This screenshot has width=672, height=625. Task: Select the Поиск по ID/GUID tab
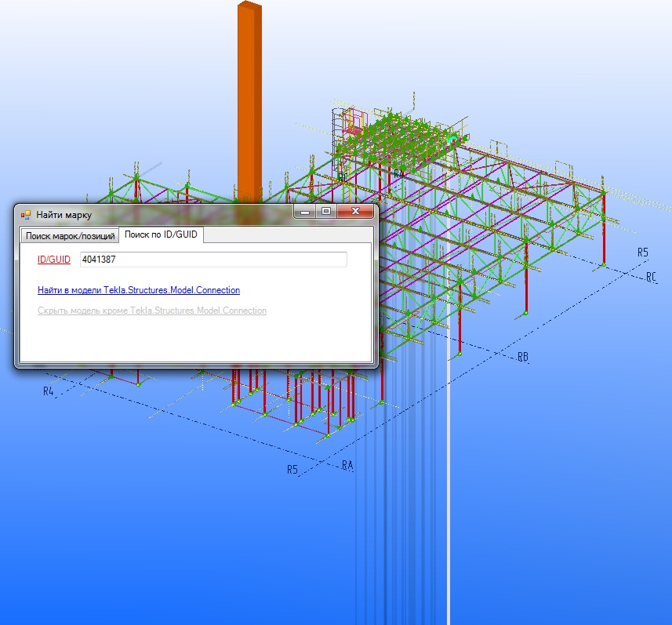[x=161, y=234]
